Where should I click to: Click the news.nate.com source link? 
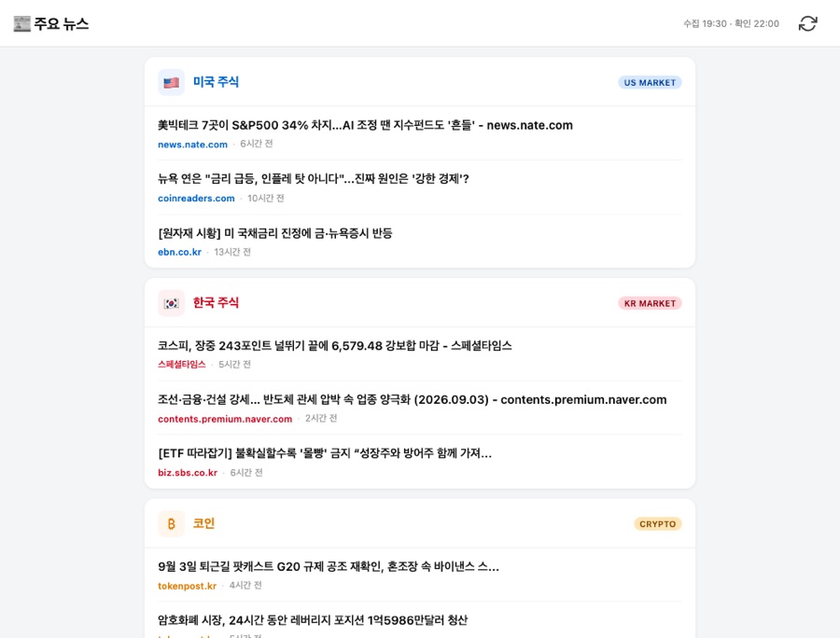tap(193, 145)
